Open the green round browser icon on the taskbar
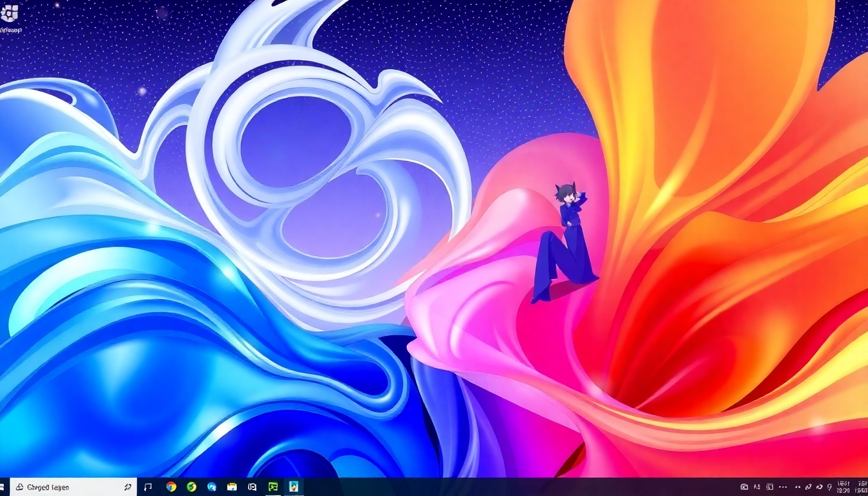 (191, 487)
